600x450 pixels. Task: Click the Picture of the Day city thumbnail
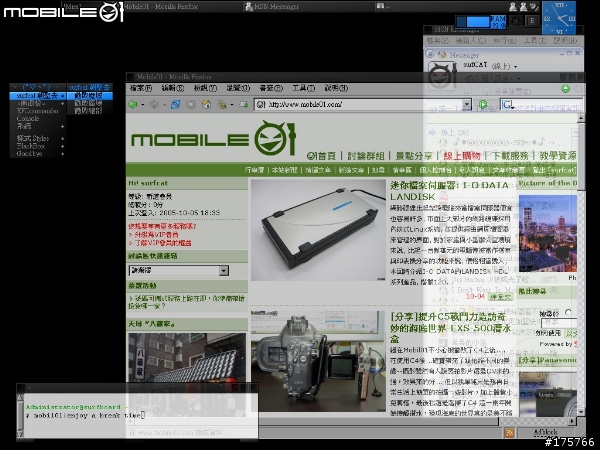click(548, 233)
